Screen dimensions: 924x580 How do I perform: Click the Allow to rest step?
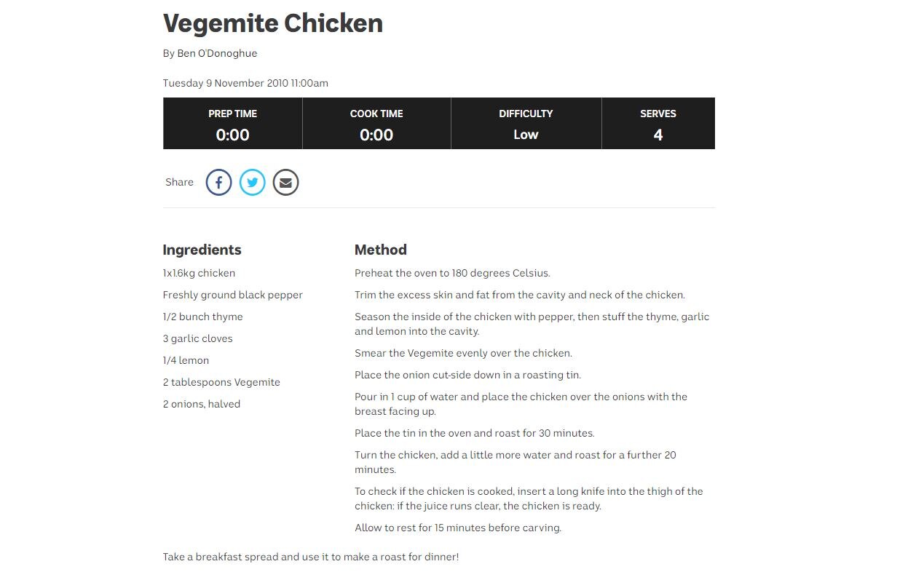pyautogui.click(x=458, y=528)
